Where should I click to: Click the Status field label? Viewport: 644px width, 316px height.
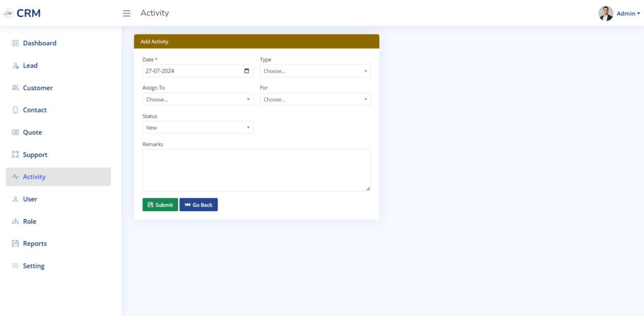[150, 116]
